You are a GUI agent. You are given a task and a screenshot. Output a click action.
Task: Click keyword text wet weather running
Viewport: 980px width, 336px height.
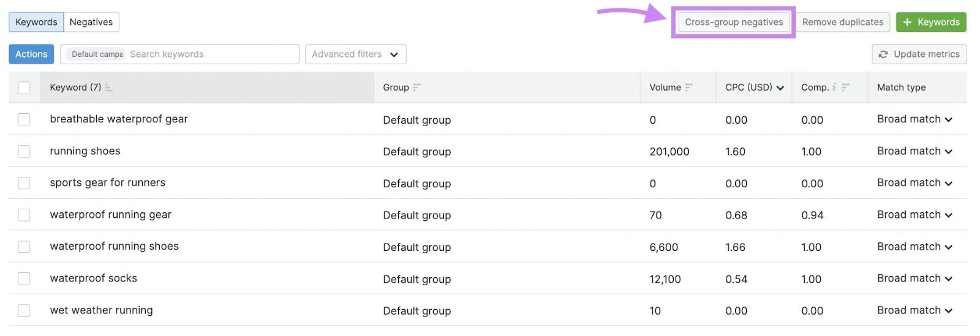click(102, 310)
